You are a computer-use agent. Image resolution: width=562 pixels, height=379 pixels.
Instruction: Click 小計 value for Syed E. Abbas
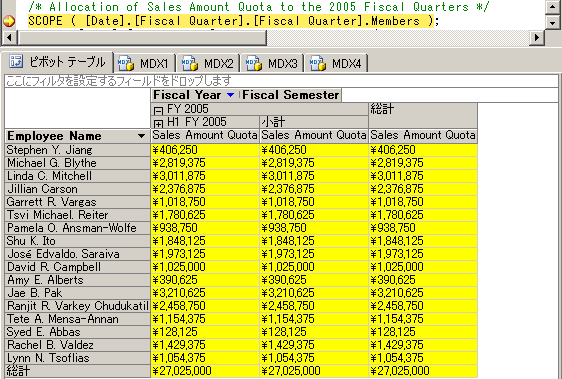coord(314,332)
